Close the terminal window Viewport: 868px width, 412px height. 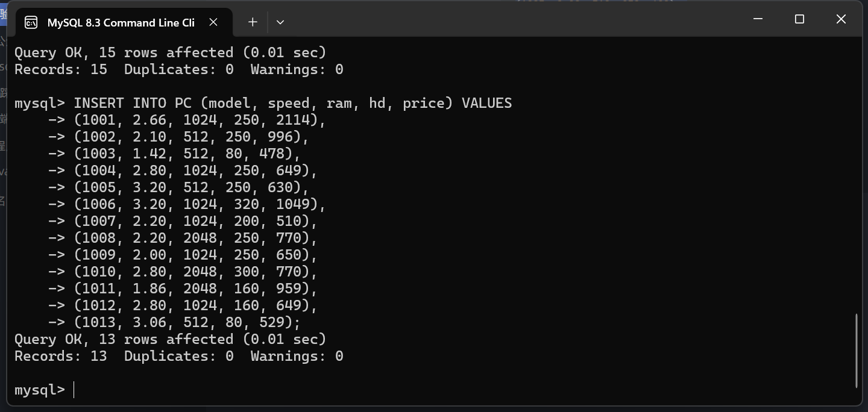tap(841, 19)
